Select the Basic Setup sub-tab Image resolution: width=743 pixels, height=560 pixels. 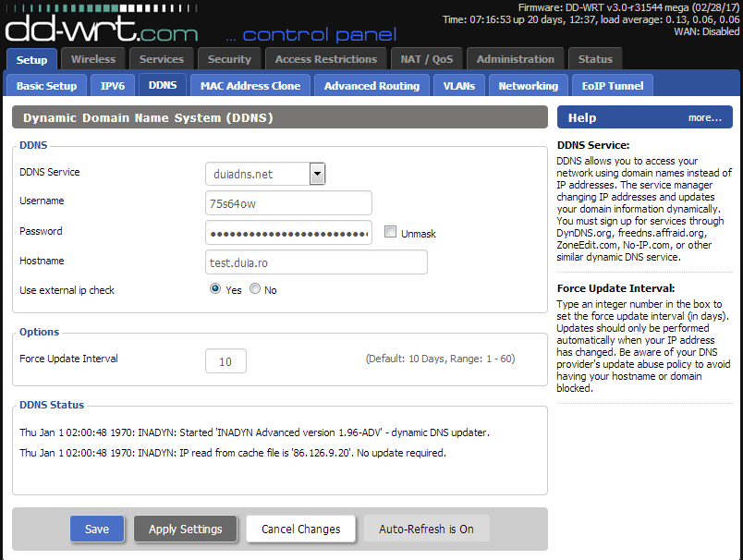pyautogui.click(x=46, y=86)
